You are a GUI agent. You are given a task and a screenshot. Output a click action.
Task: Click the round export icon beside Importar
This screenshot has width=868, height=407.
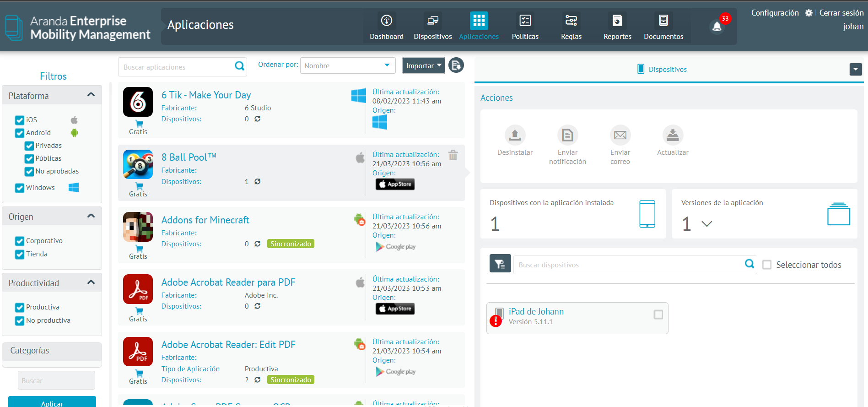456,65
